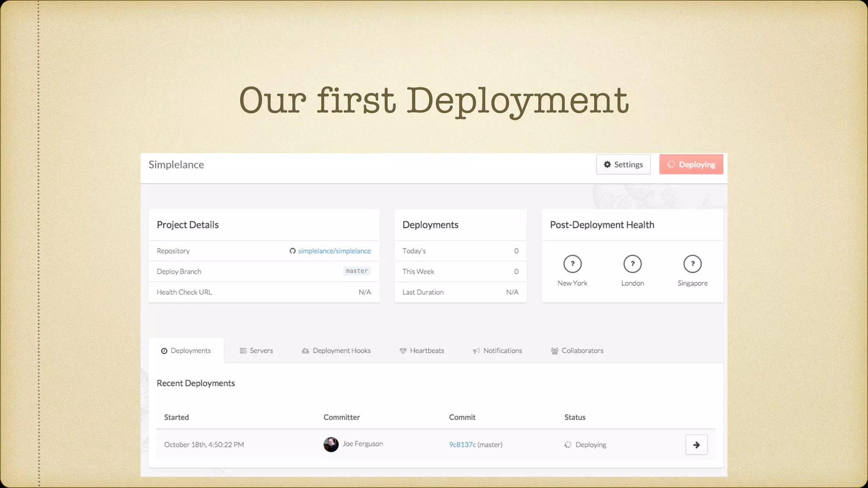Click the This Week deployments row label
The image size is (868, 488).
[418, 272]
